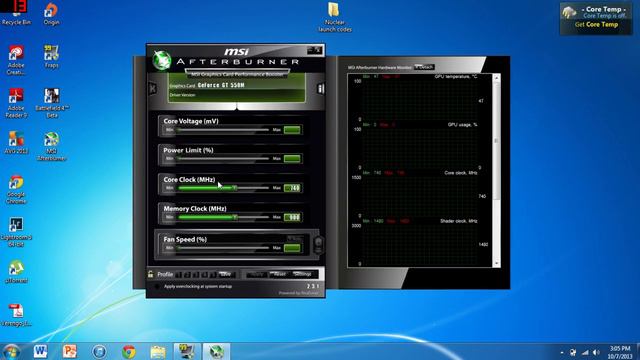Screen dimensions: 640x360
Task: Select profile slot 2
Action: (187, 275)
